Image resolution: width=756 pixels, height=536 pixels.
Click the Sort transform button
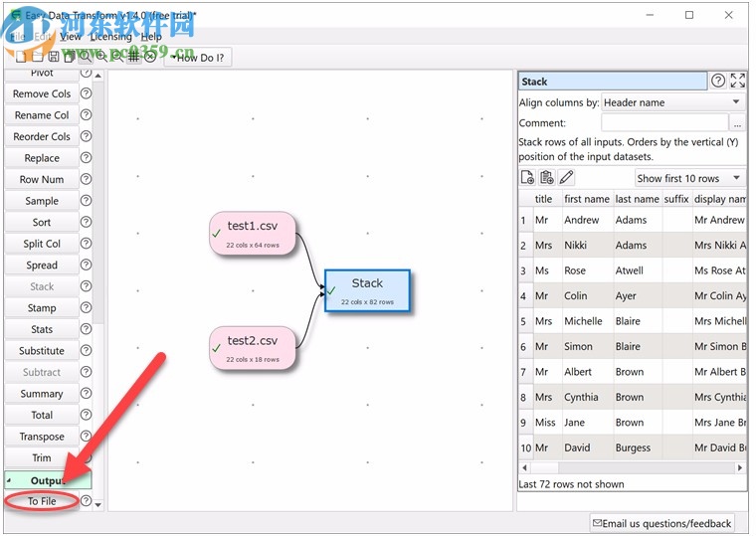(x=42, y=222)
